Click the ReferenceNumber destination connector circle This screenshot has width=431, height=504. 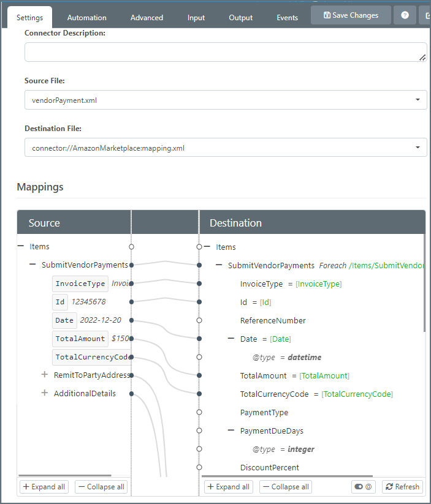point(199,320)
